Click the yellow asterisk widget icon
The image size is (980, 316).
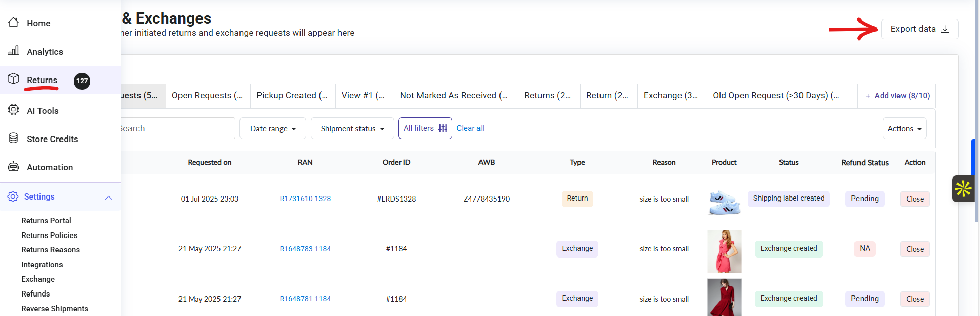pos(963,189)
